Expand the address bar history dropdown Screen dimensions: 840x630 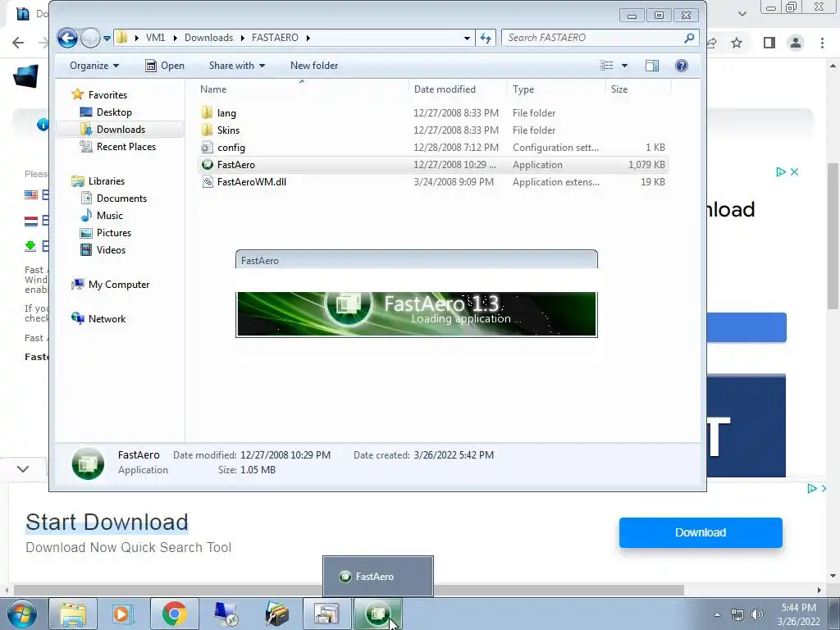pos(467,38)
